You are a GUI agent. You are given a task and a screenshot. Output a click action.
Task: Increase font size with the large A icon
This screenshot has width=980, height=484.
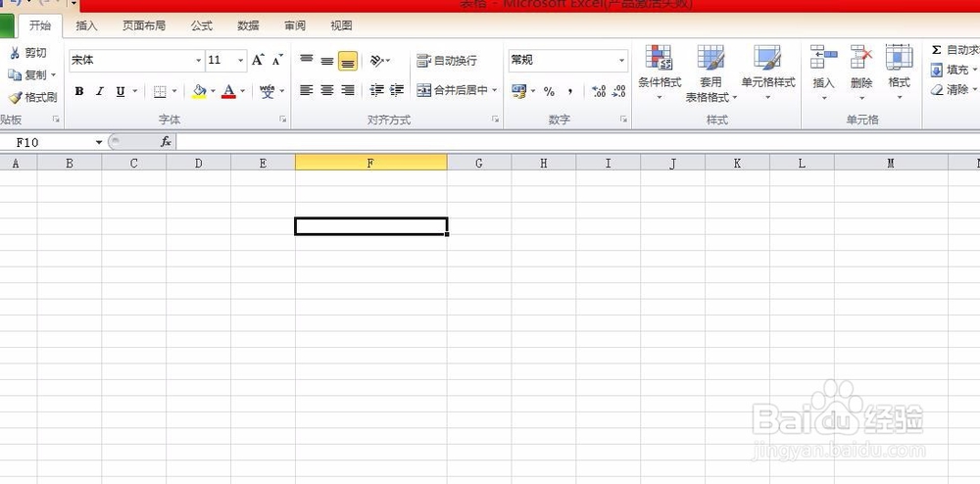pyautogui.click(x=258, y=60)
